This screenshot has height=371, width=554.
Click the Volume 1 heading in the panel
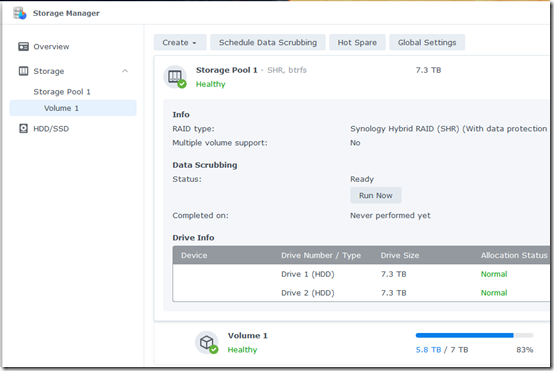[x=247, y=336]
